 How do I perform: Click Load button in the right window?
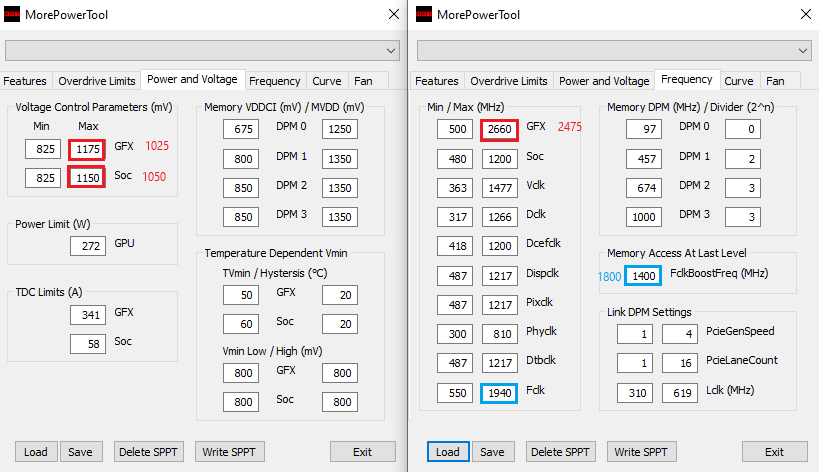coord(448,452)
